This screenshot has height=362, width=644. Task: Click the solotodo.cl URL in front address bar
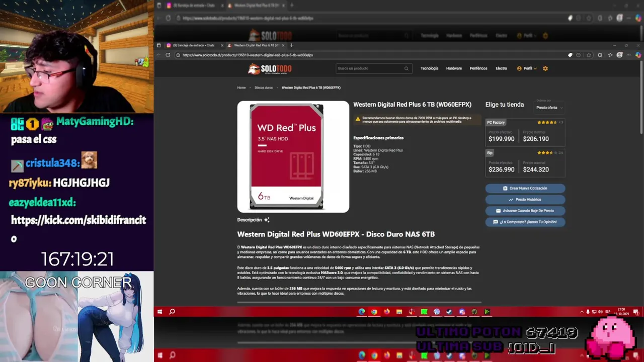point(248,55)
